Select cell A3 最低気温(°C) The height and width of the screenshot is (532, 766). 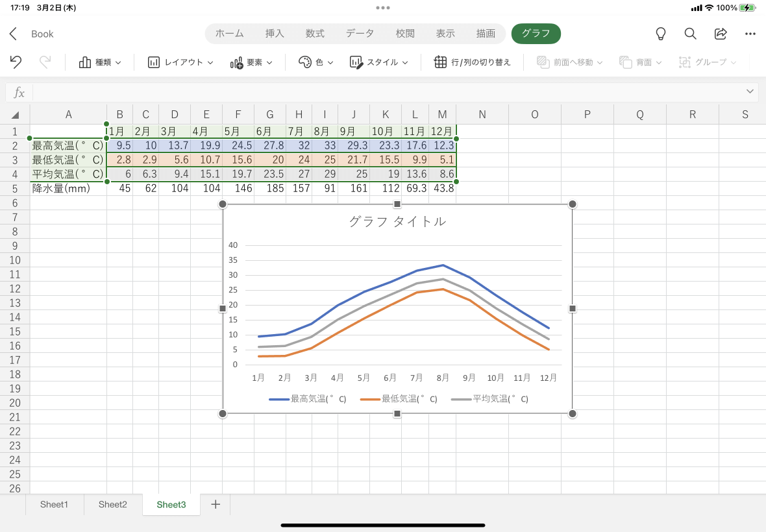click(68, 160)
